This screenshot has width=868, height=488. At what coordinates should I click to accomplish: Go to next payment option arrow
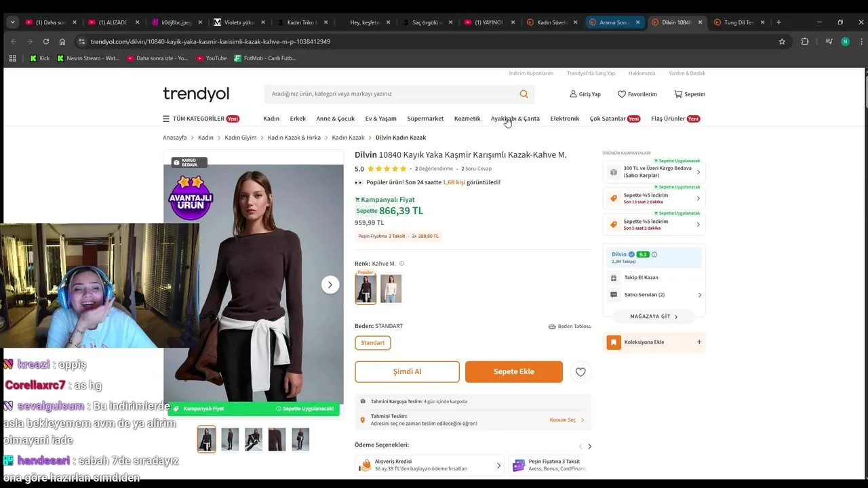coord(589,446)
